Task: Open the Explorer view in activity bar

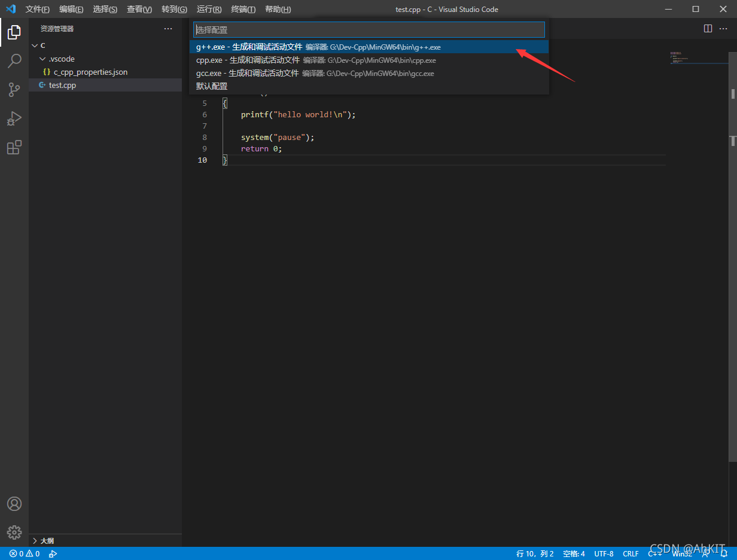Action: click(x=14, y=32)
